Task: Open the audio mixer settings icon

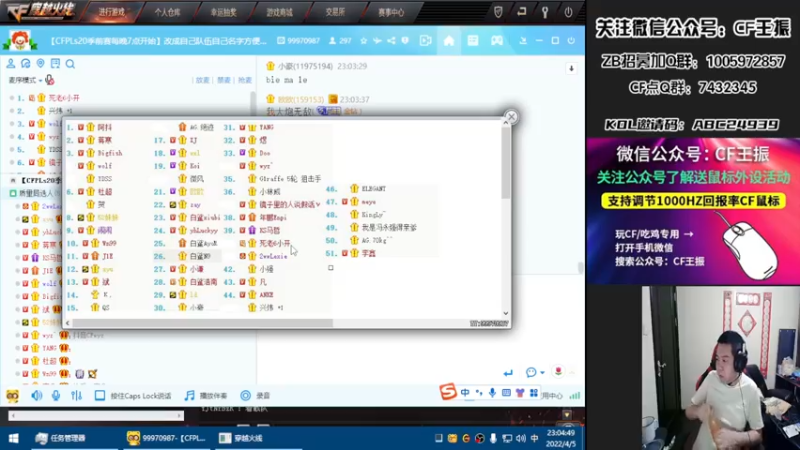Action: pos(76,395)
